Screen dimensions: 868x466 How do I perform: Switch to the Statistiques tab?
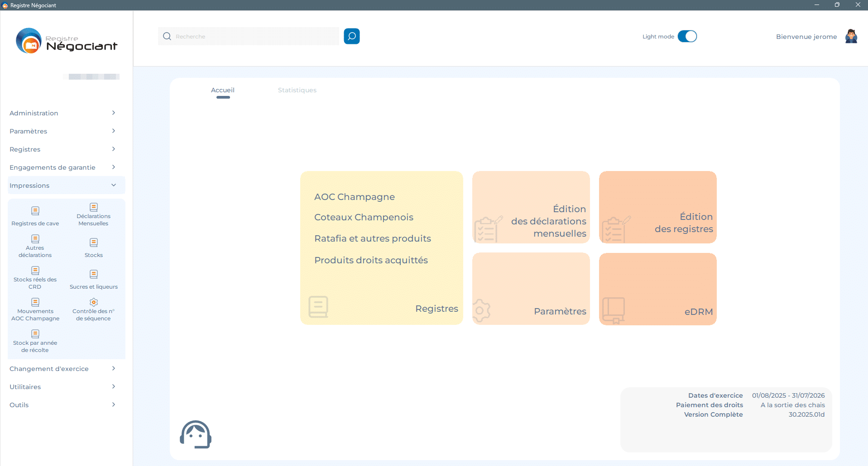(x=297, y=90)
